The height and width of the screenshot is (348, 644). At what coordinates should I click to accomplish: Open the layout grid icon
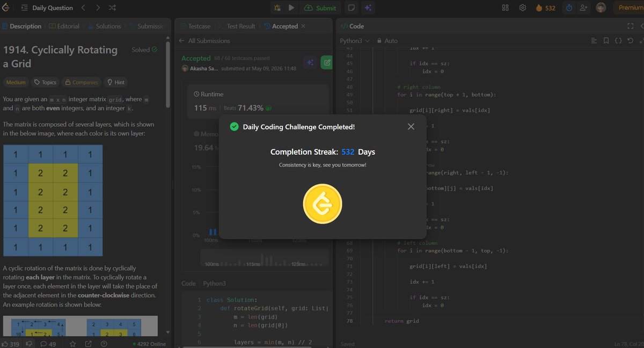505,8
